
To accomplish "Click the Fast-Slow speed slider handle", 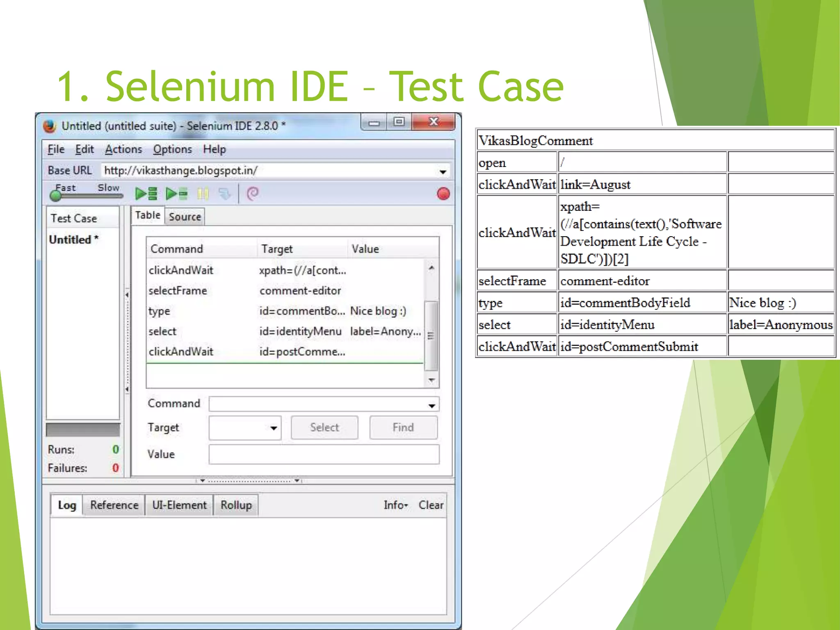I will click(x=55, y=196).
